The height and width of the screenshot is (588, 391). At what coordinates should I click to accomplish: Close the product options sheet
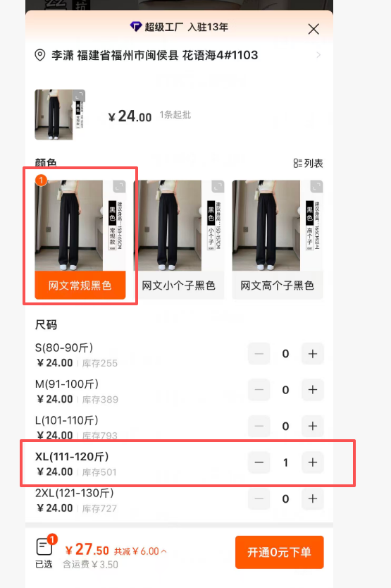coord(314,29)
